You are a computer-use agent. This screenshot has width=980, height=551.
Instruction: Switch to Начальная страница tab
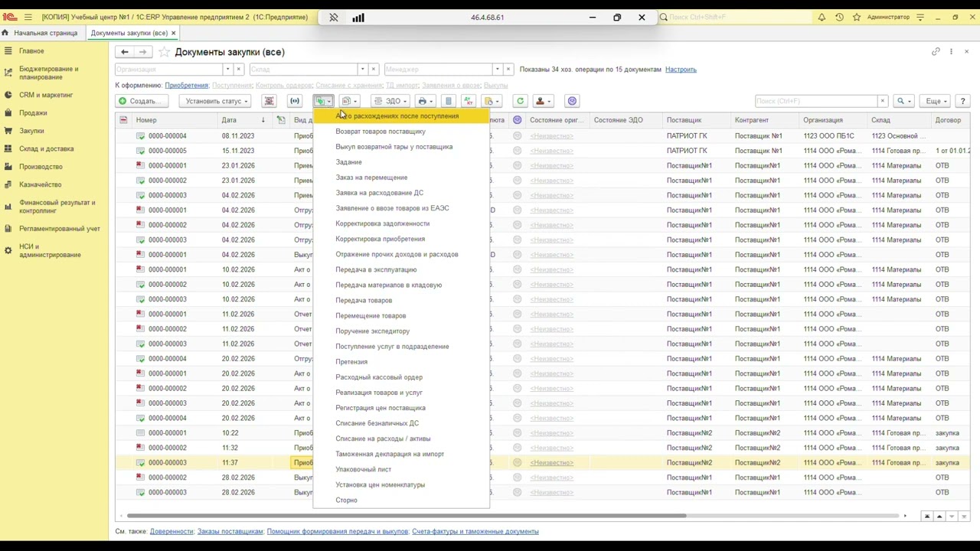click(x=41, y=33)
